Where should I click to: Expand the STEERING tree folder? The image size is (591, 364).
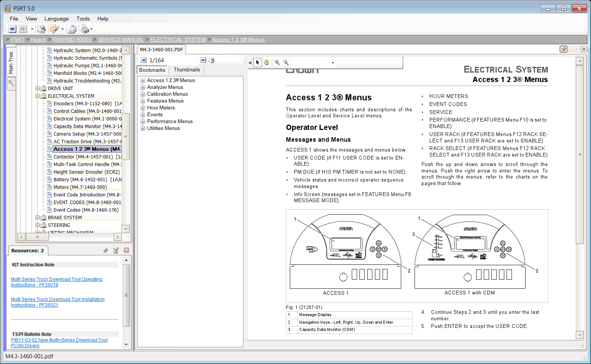pyautogui.click(x=38, y=225)
